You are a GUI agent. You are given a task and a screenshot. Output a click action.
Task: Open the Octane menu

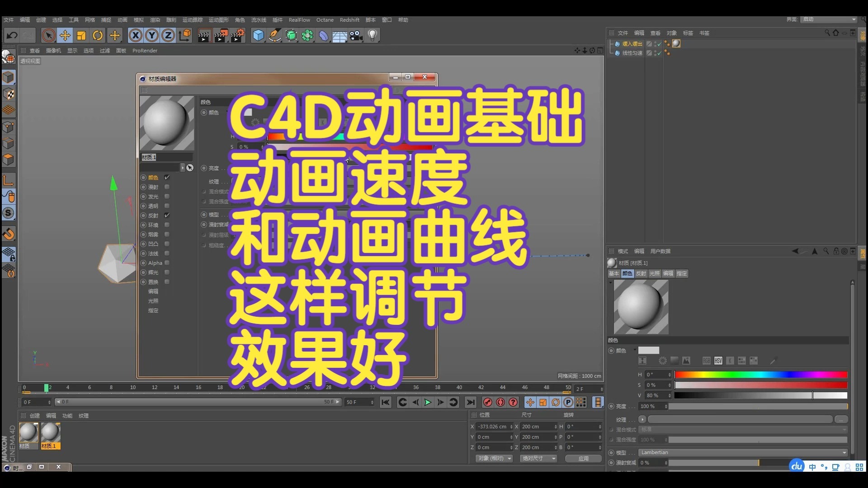325,20
